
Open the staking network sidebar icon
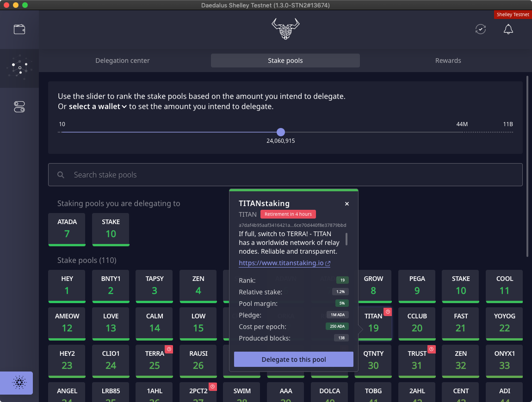19,68
